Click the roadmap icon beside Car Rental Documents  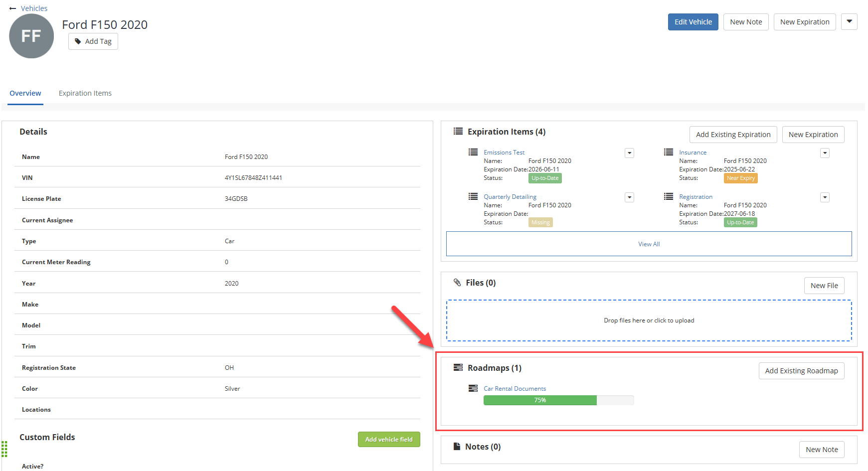pos(473,388)
